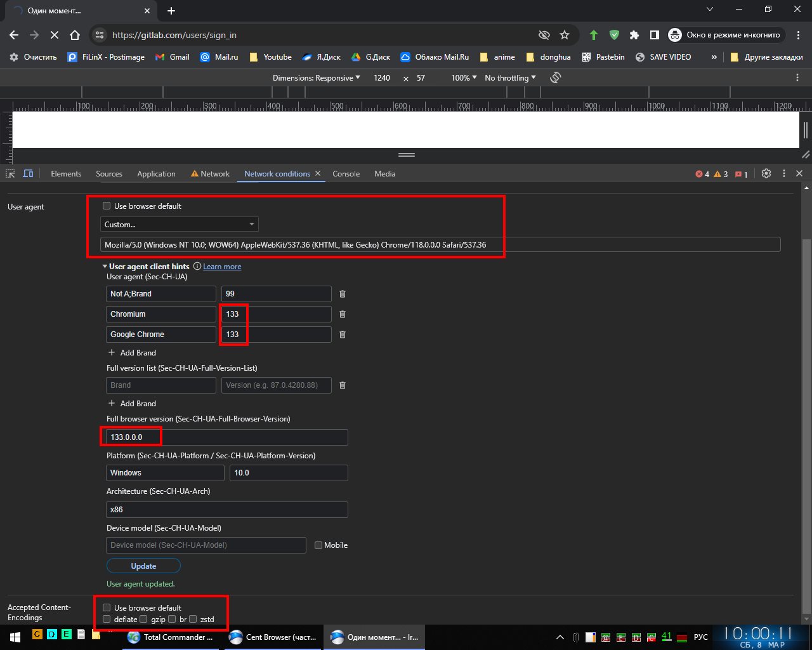
Task: Open the Windows Start menu
Action: [x=15, y=637]
